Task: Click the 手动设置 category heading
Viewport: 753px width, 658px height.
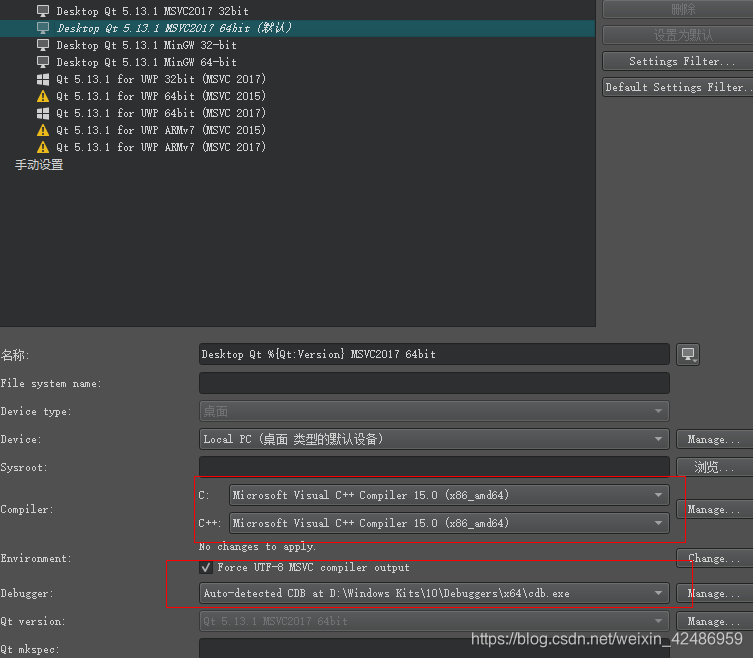Action: pyautogui.click(x=39, y=165)
